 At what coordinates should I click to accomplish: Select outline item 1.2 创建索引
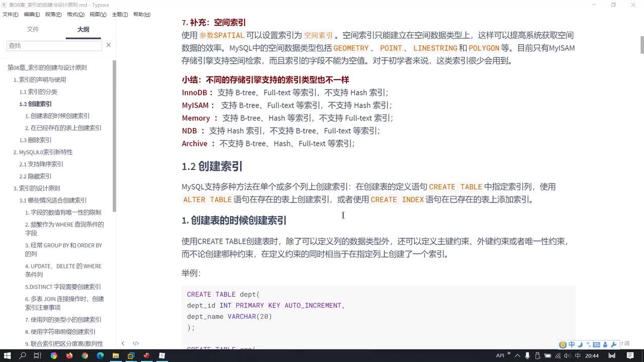(35, 104)
